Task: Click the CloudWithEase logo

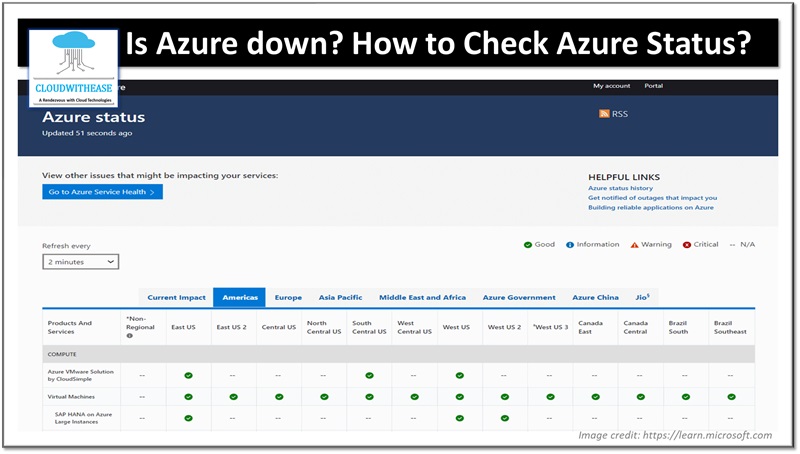Action: pyautogui.click(x=73, y=67)
